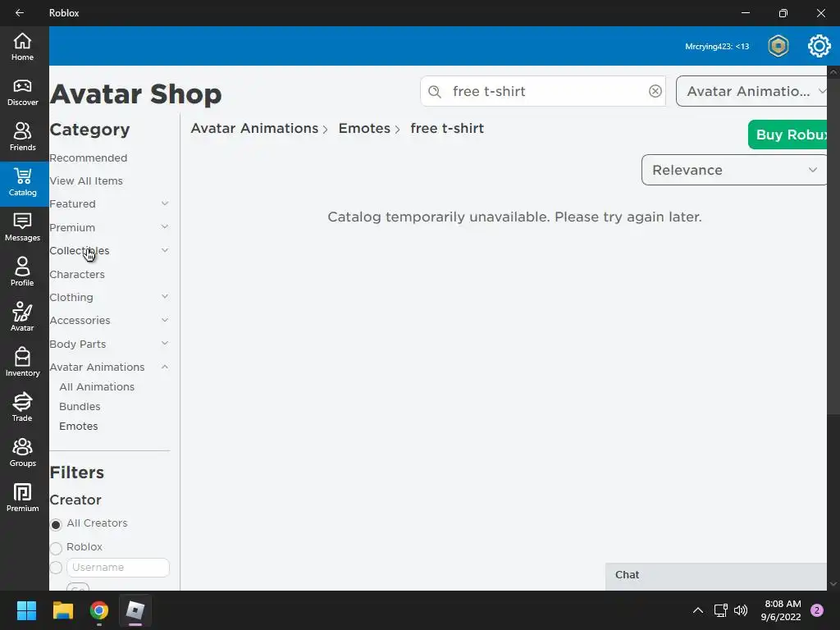840x630 pixels.
Task: Open the Relevance sort dropdown
Action: click(734, 170)
